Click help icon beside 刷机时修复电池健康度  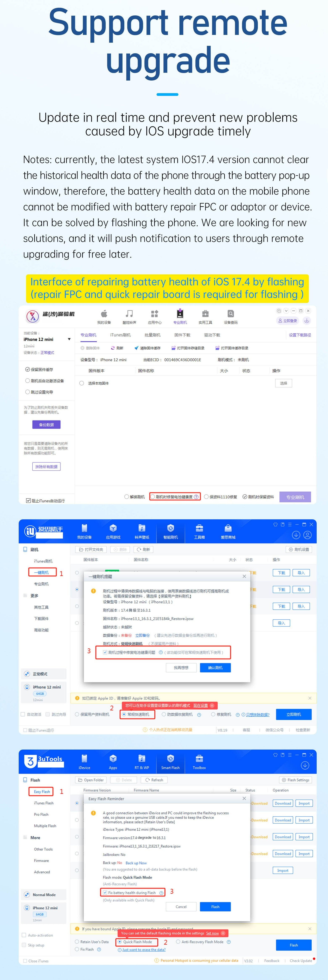click(196, 497)
